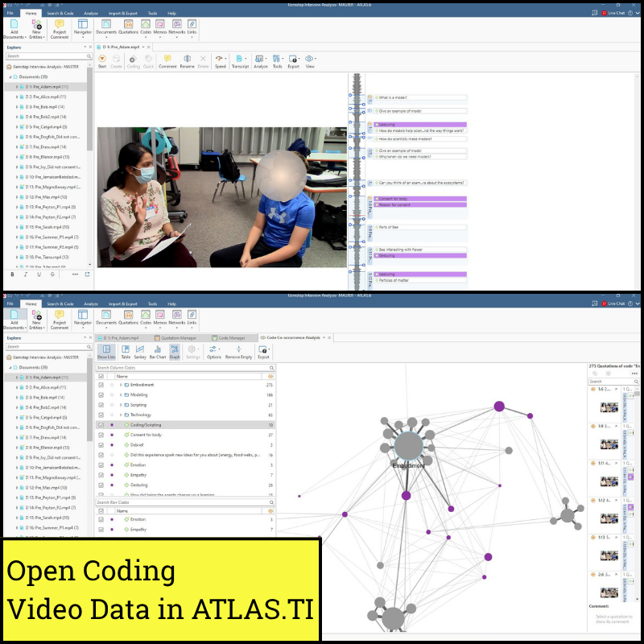644x644 pixels.
Task: Click the Rename icon in document toolbar
Action: point(187,61)
